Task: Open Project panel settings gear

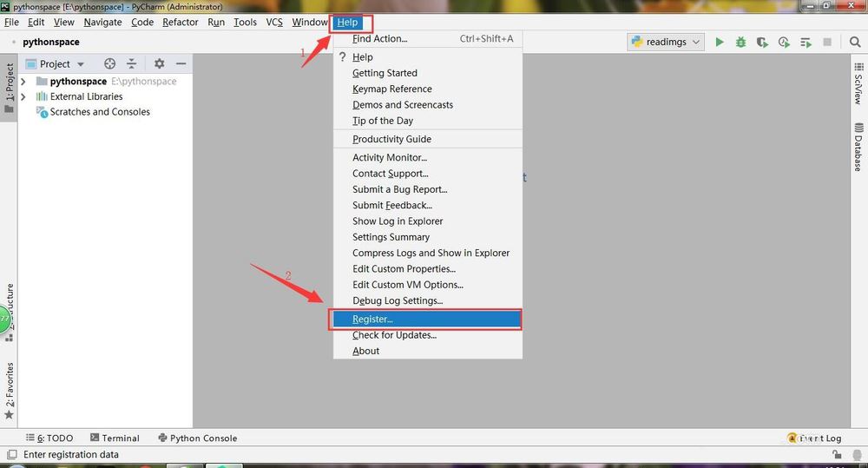Action: (160, 63)
